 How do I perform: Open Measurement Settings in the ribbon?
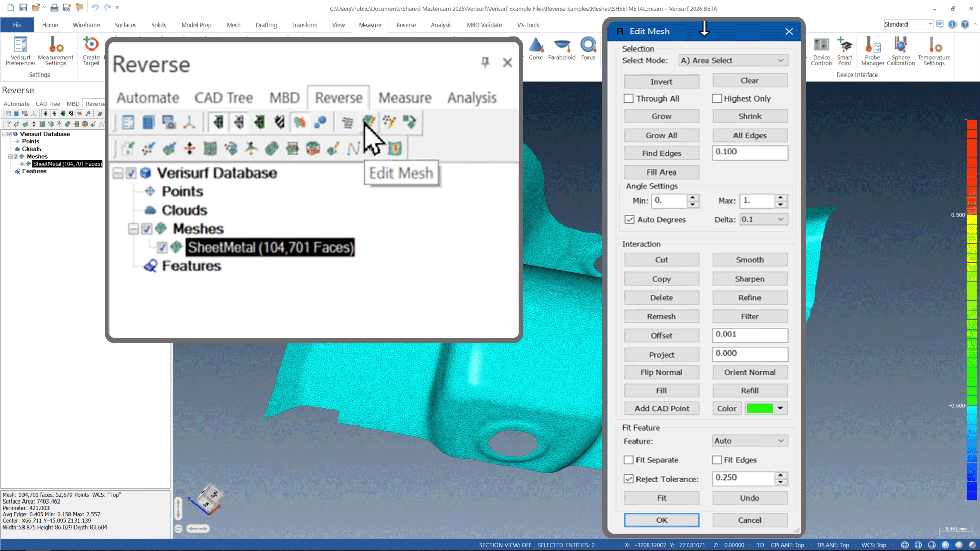point(56,51)
